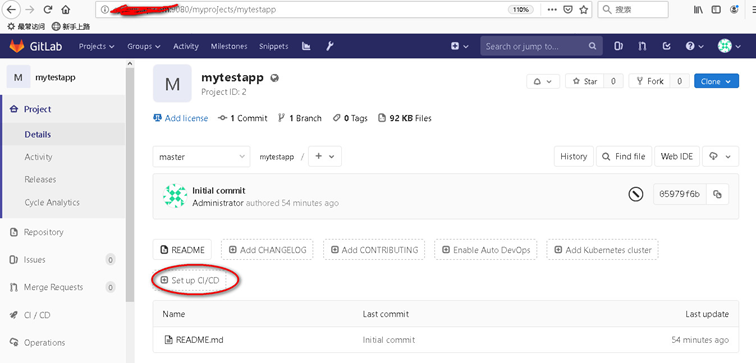Screen dimensions: 756x363
Task: Open Snippets in the top navbar
Action: pos(273,46)
